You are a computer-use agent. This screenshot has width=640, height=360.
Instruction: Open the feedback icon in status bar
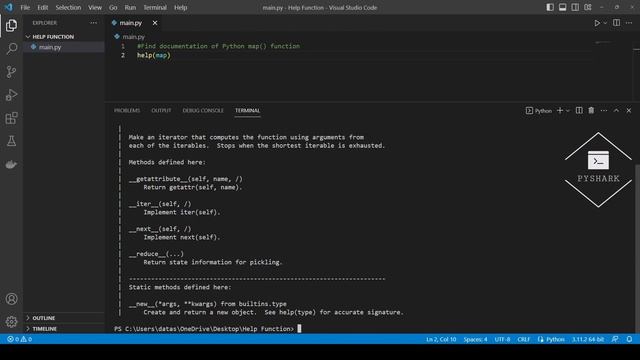(615, 339)
